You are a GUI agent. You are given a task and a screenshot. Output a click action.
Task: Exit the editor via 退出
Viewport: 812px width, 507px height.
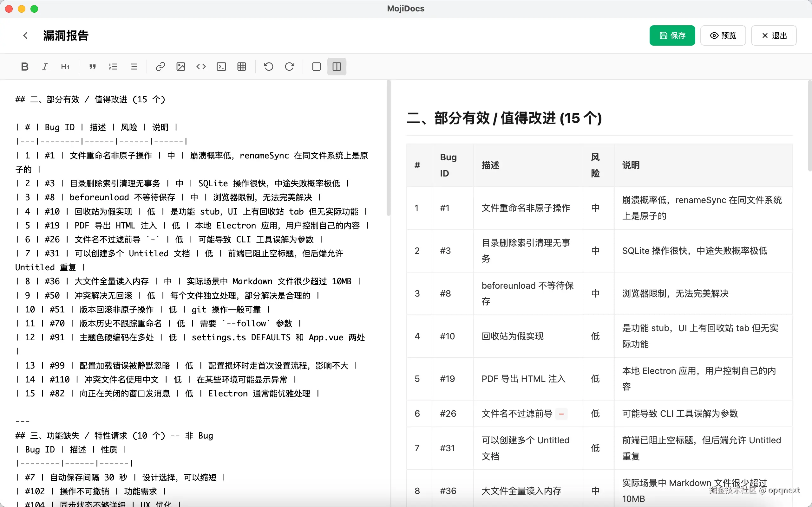point(774,35)
